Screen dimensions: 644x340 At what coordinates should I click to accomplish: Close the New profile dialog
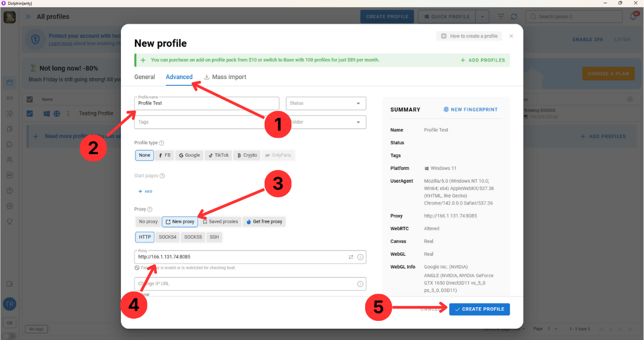[511, 36]
